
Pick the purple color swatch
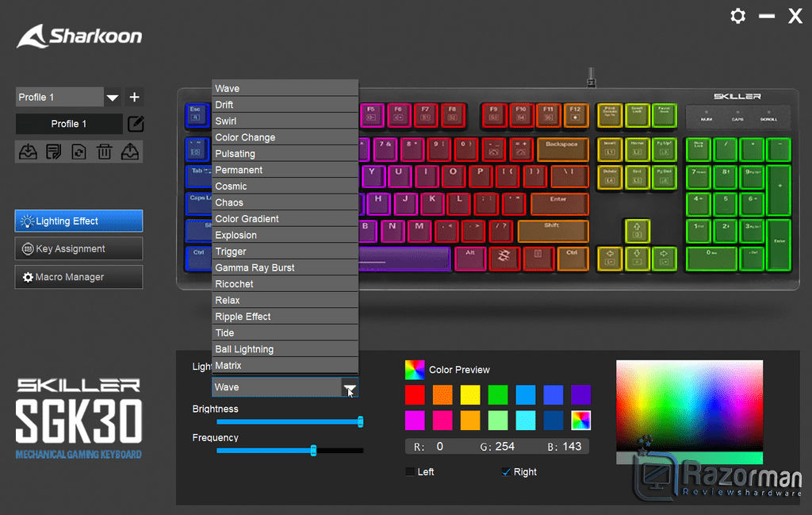[581, 395]
